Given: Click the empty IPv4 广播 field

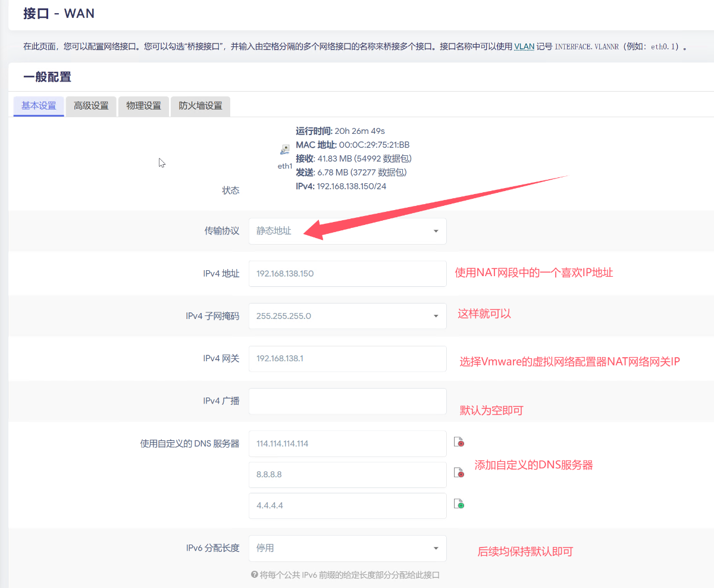Looking at the screenshot, I should tap(347, 401).
